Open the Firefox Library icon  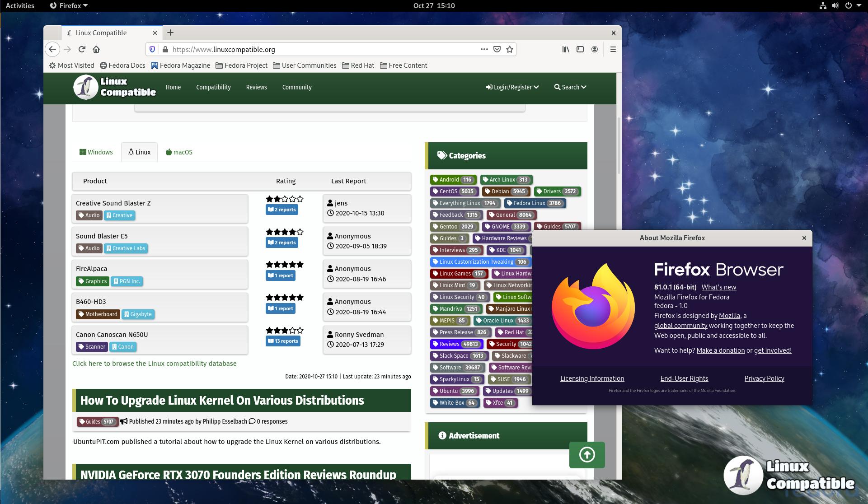(x=566, y=49)
